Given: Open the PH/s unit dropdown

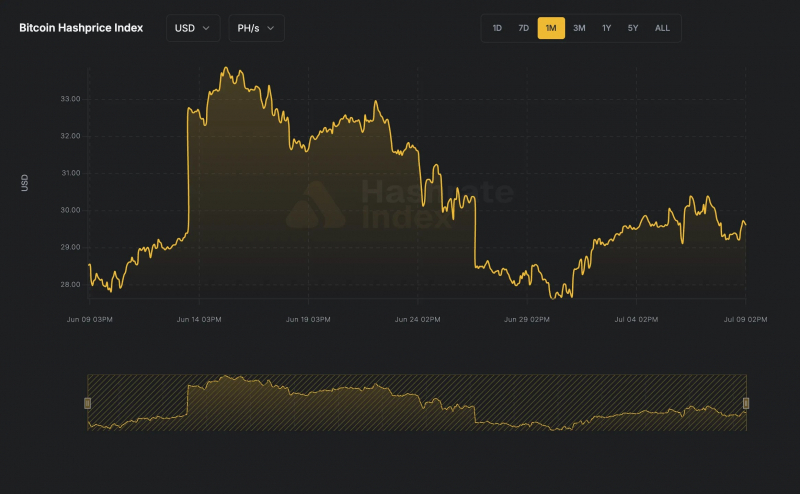Looking at the screenshot, I should tap(256, 28).
